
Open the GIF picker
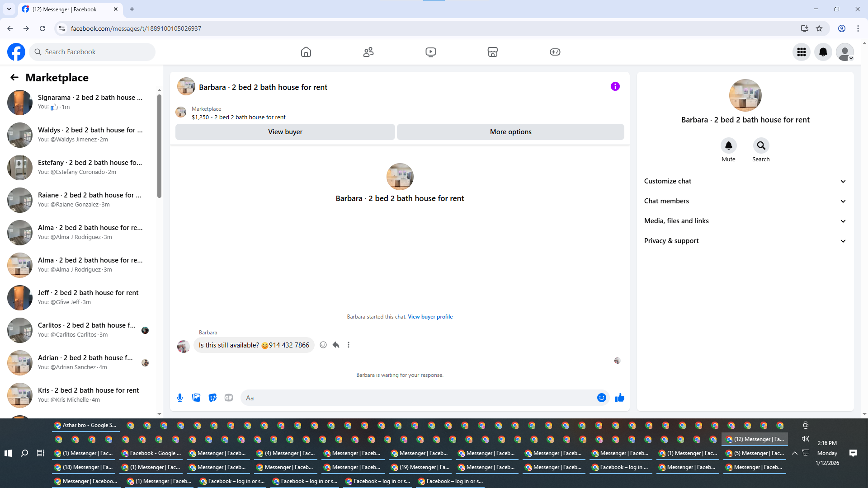[x=229, y=398]
